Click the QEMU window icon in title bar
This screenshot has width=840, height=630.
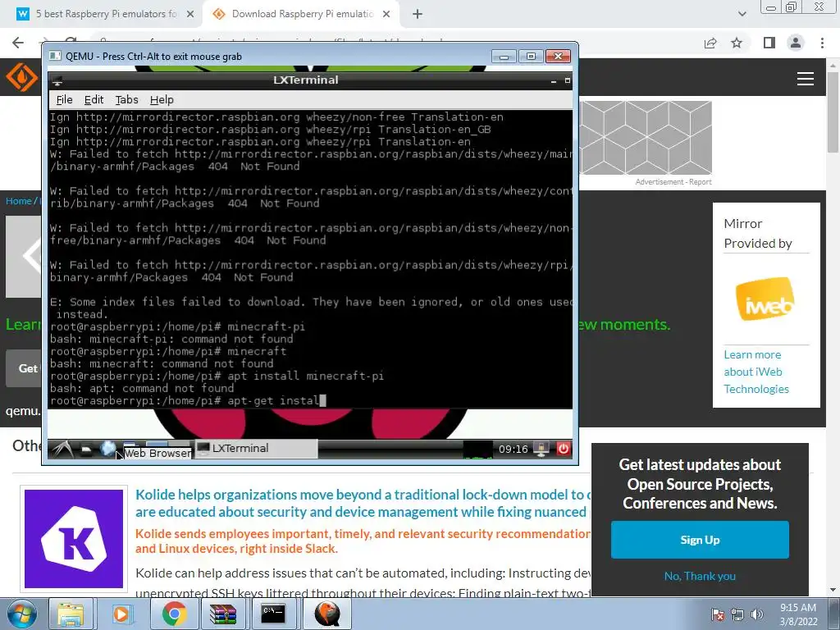pos(55,57)
